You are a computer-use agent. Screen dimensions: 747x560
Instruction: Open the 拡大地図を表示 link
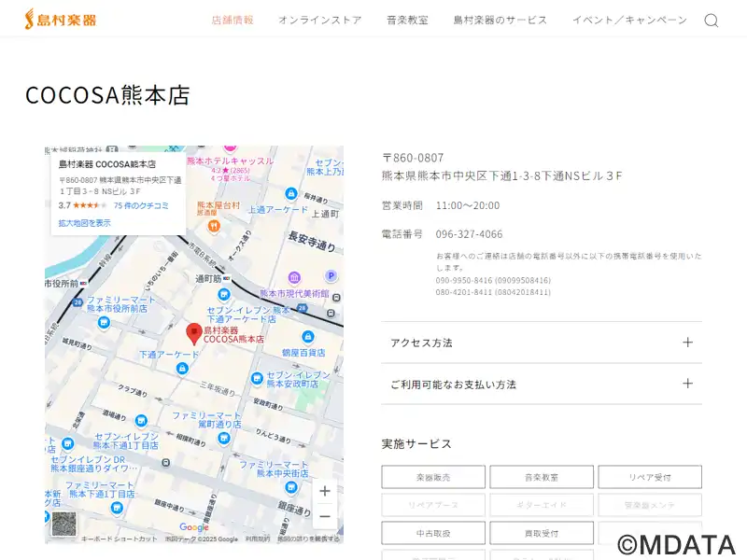pos(84,223)
